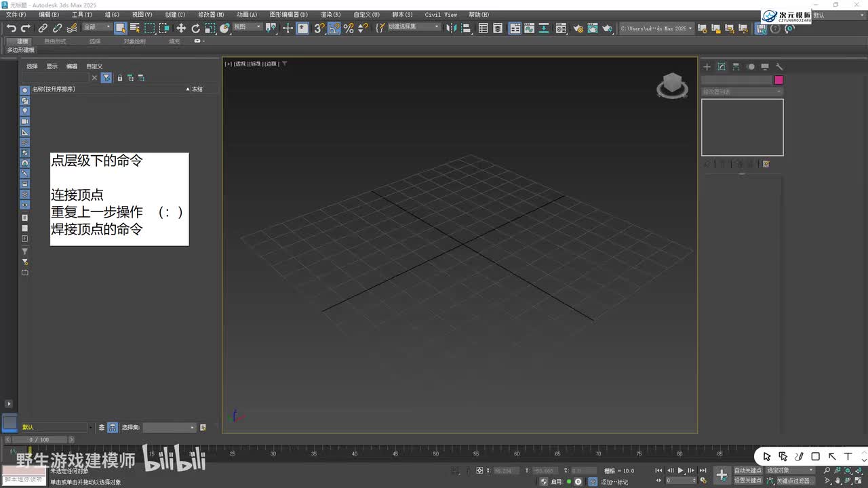Switch to the 自由形式 ribbon tab
868x488 pixels.
tap(55, 41)
